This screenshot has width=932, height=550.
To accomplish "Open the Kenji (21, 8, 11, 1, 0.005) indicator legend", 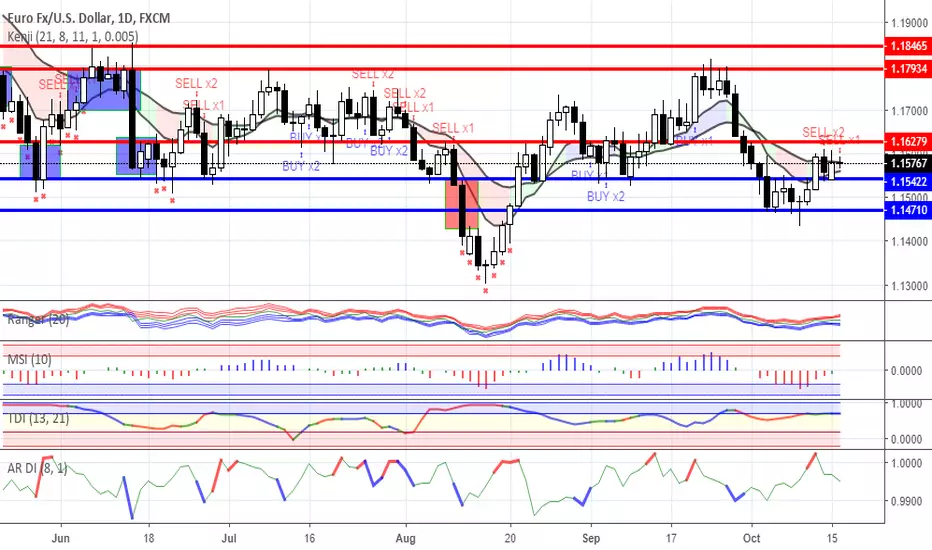I will [73, 37].
